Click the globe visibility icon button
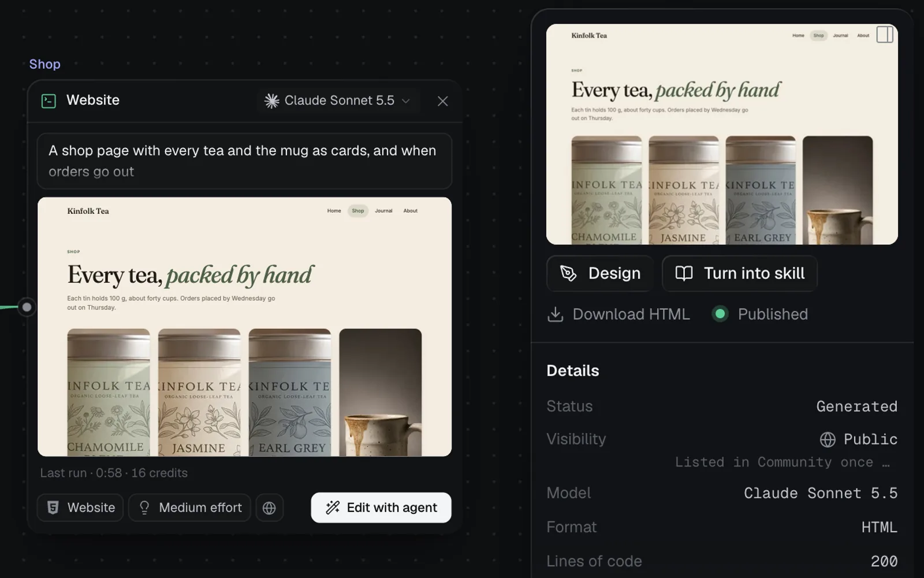 [x=269, y=507]
